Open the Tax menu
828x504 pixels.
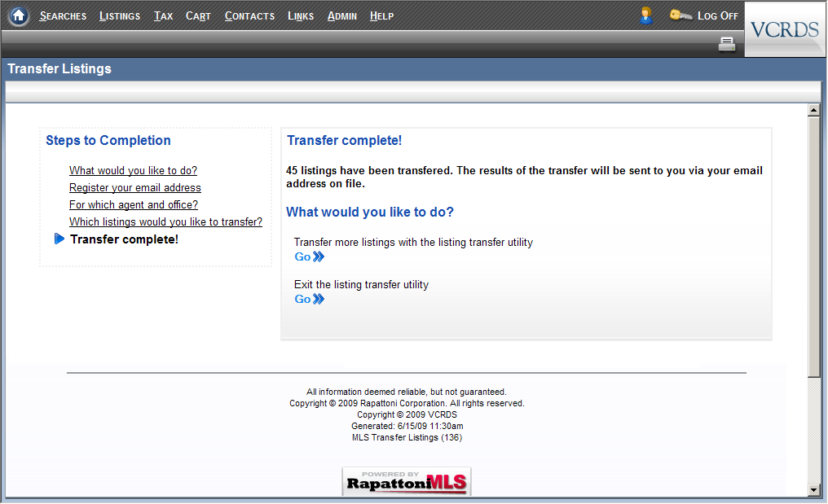163,16
